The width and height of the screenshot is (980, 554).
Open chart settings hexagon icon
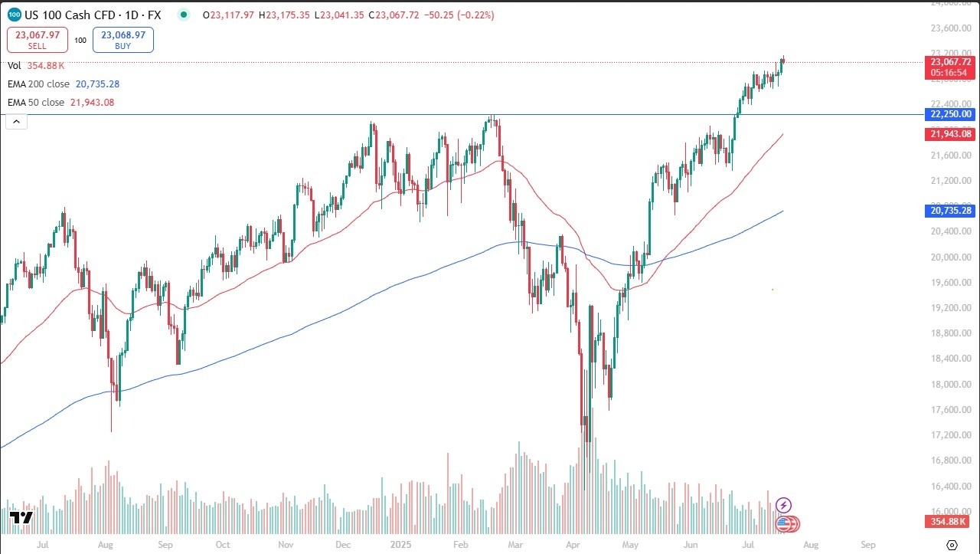(x=952, y=545)
